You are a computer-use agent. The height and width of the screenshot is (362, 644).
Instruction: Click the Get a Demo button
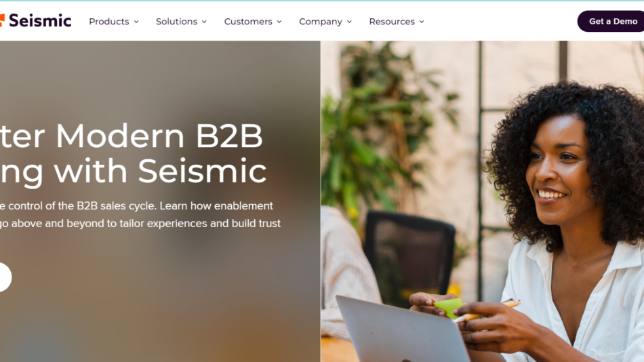(611, 22)
